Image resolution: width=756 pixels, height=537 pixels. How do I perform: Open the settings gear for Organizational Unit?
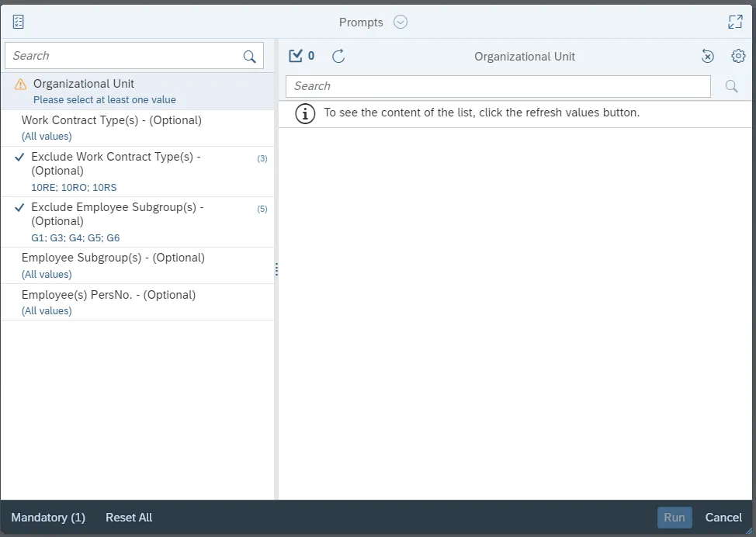[738, 56]
